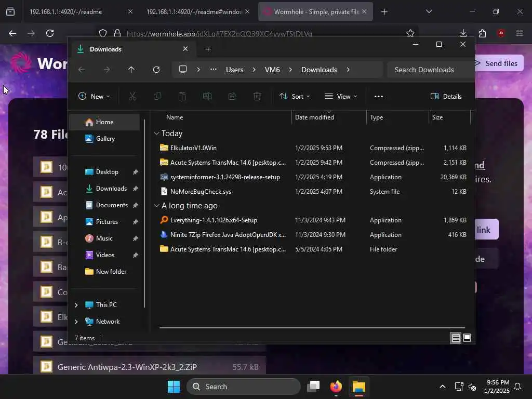The width and height of the screenshot is (532, 399).
Task: Toggle the Details pane button
Action: [446, 96]
